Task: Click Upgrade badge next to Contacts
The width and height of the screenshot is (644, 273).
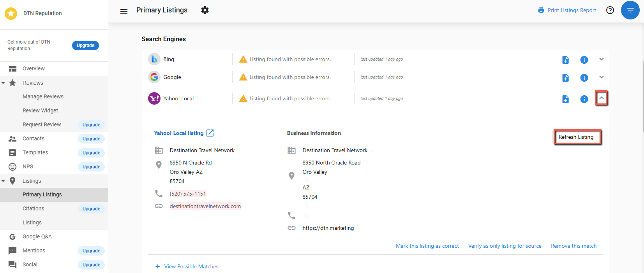Action: pos(92,139)
